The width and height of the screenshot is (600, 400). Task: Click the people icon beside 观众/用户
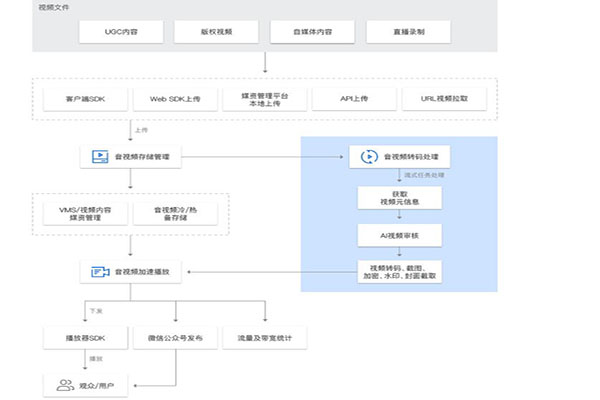click(63, 383)
